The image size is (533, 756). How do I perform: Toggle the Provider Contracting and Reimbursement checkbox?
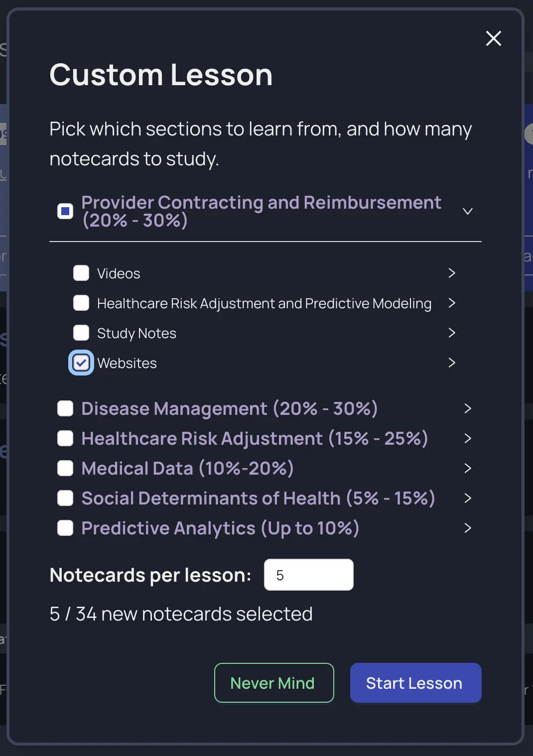[65, 211]
